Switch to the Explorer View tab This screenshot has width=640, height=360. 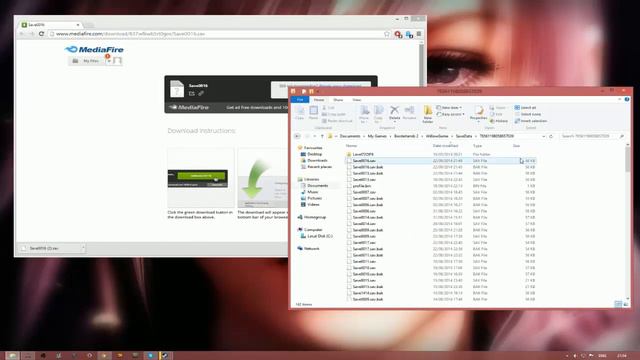(x=356, y=100)
